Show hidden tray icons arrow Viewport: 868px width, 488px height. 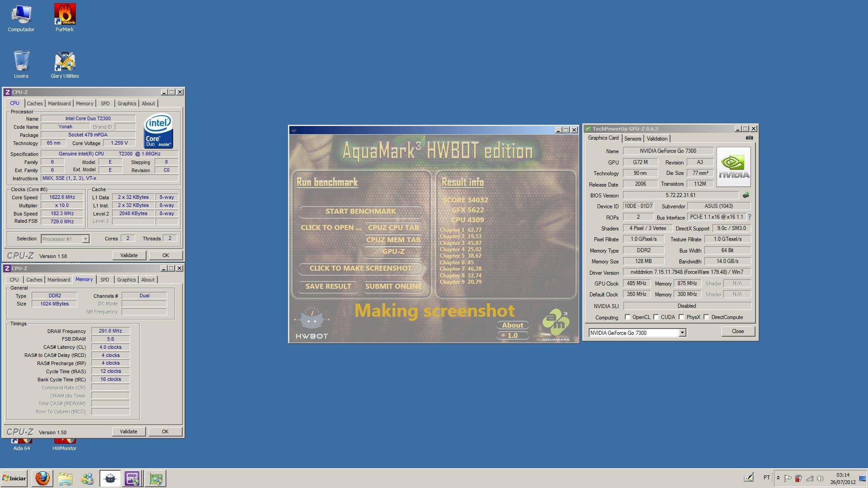[778, 478]
